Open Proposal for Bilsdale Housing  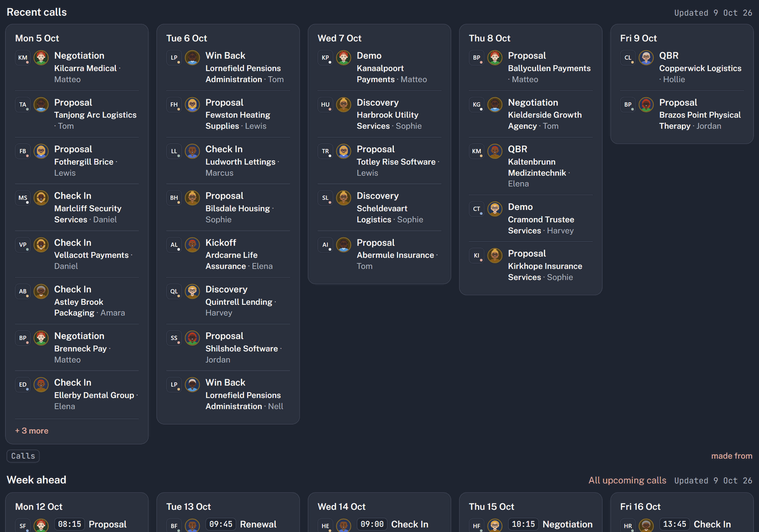click(228, 207)
